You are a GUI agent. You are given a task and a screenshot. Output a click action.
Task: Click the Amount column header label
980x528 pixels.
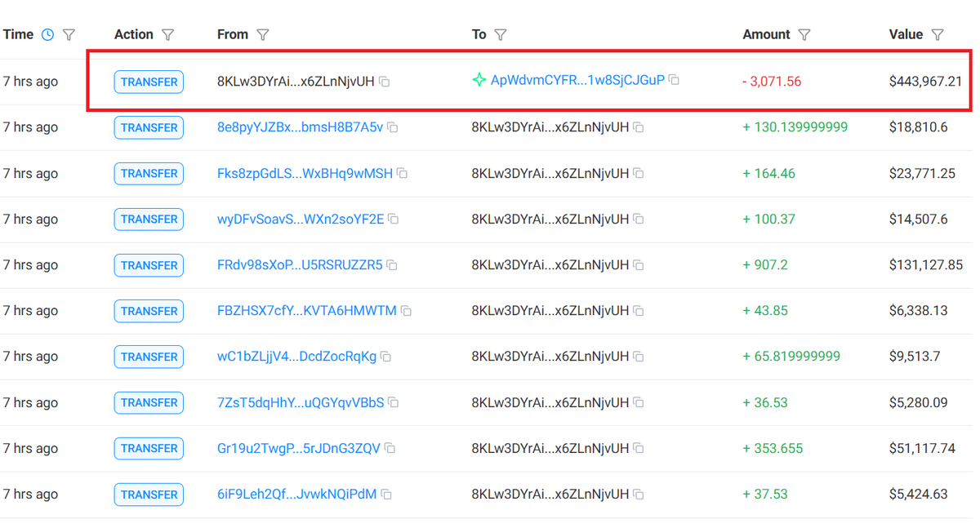(766, 34)
